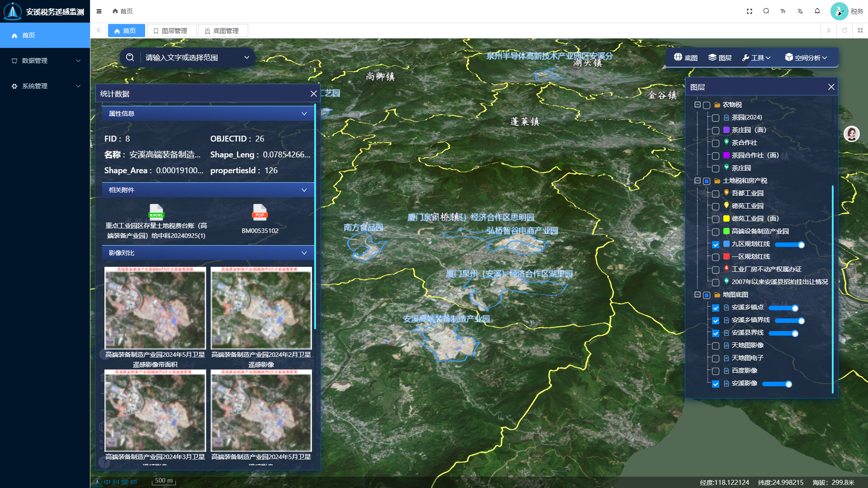Open the 空间分析 spatial analysis menu
This screenshot has height=488, width=868.
tap(806, 57)
